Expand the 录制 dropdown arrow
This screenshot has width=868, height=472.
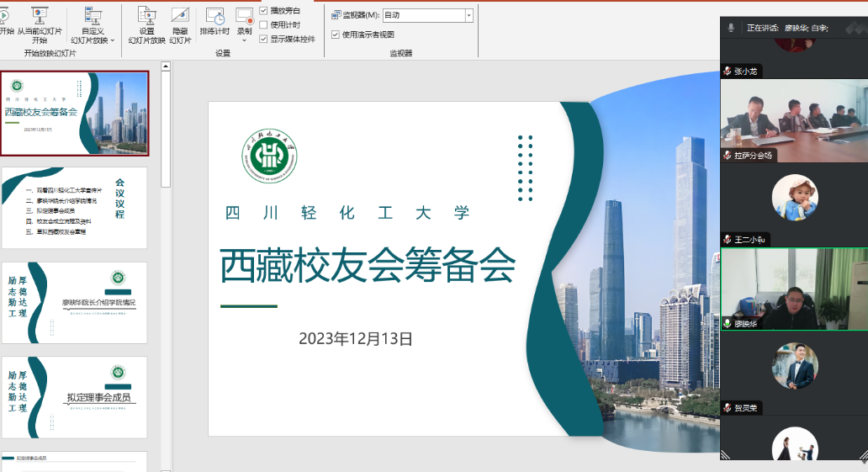click(244, 40)
